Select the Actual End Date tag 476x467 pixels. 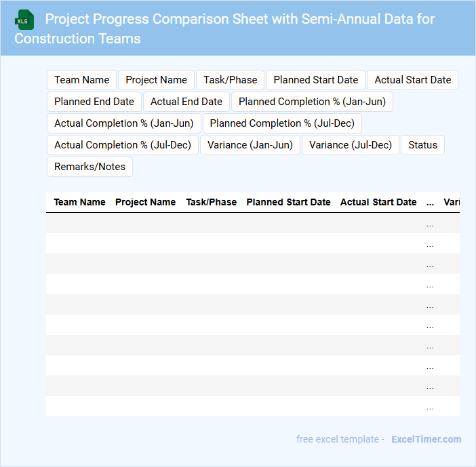tap(186, 102)
